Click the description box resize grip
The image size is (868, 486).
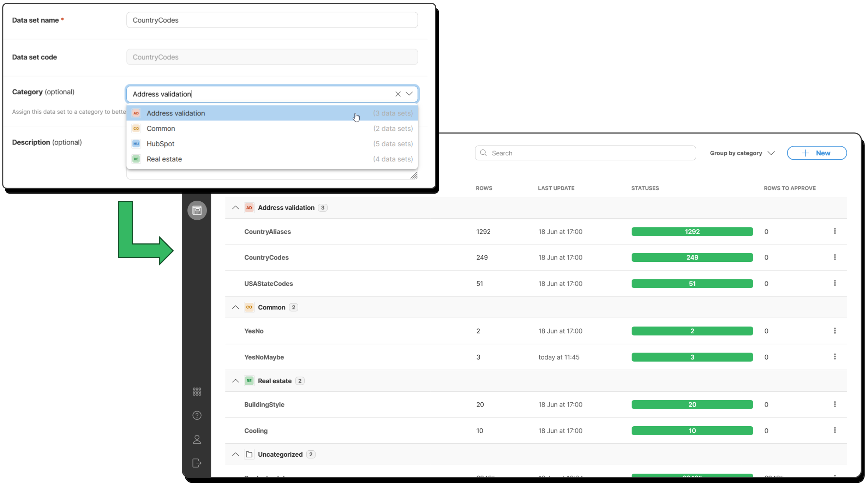tap(414, 175)
